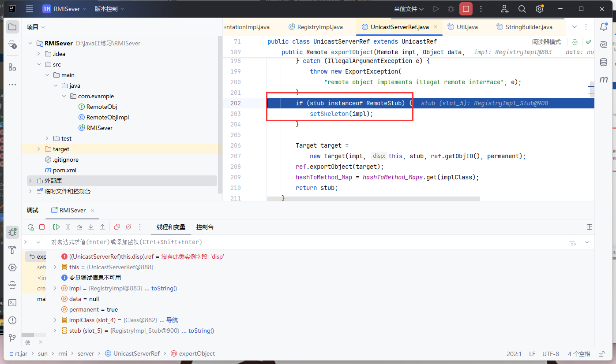The image size is (616, 364).
Task: Click Step Over debug icon
Action: click(79, 227)
